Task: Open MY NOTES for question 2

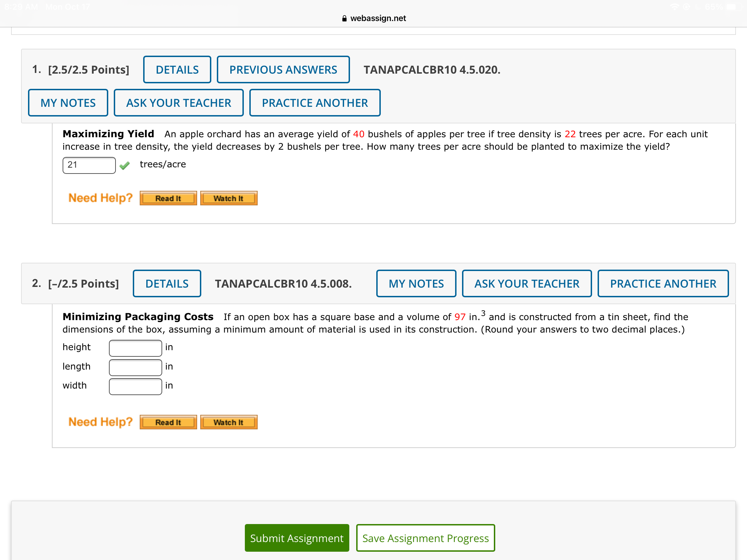Action: coord(416,283)
